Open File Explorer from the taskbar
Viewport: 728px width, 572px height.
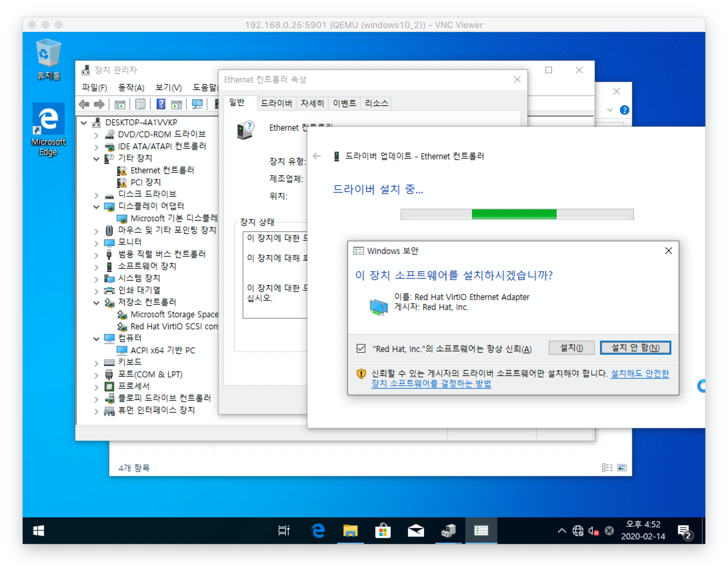pyautogui.click(x=350, y=530)
